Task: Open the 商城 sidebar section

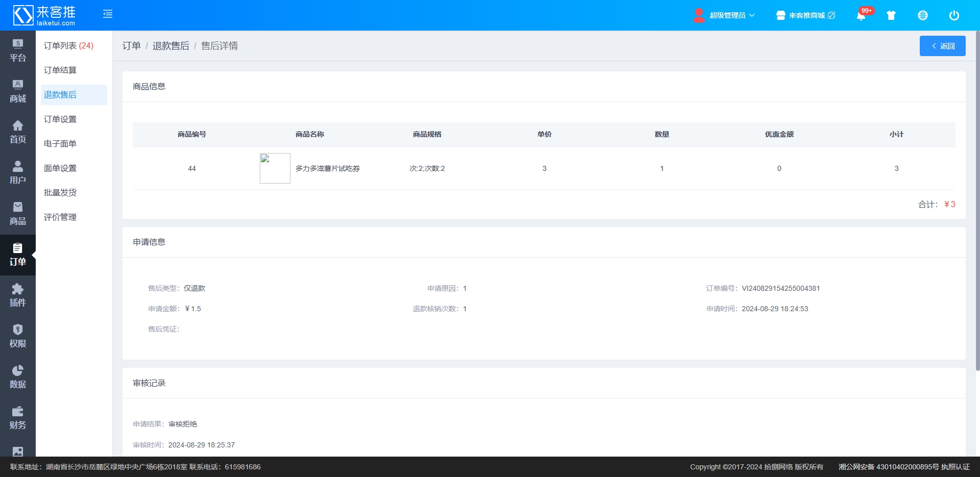Action: tap(18, 91)
